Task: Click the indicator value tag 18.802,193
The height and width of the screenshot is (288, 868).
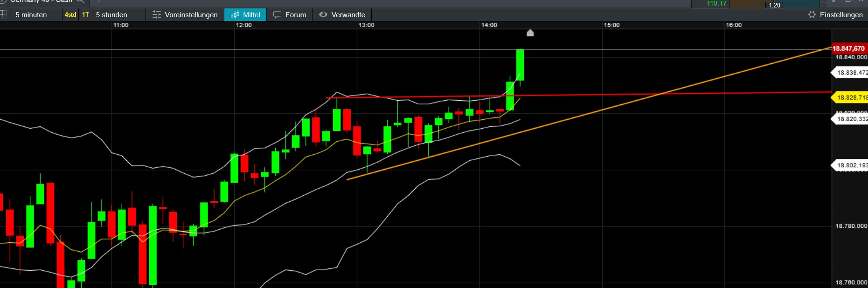Action: coord(850,165)
